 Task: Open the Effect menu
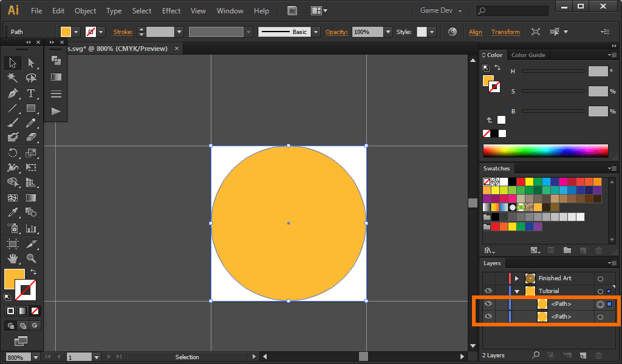(x=171, y=11)
